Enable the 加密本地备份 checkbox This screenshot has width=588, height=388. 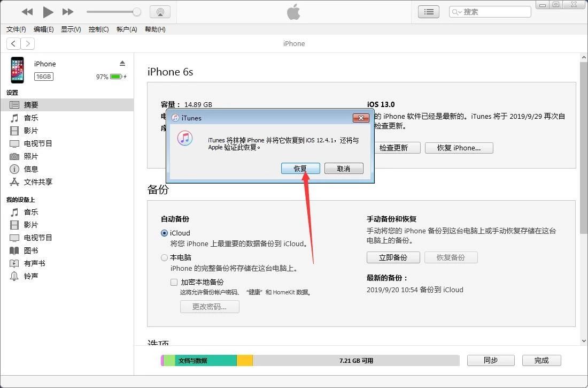pos(174,282)
